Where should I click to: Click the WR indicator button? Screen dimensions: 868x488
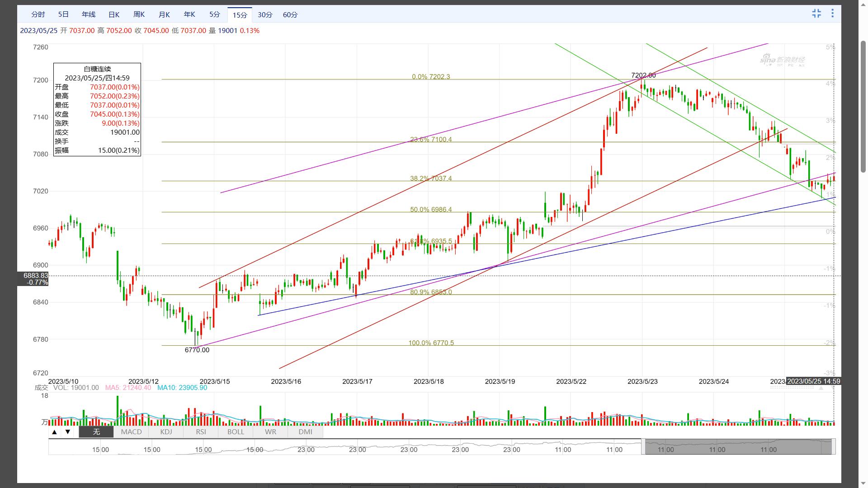270,432
